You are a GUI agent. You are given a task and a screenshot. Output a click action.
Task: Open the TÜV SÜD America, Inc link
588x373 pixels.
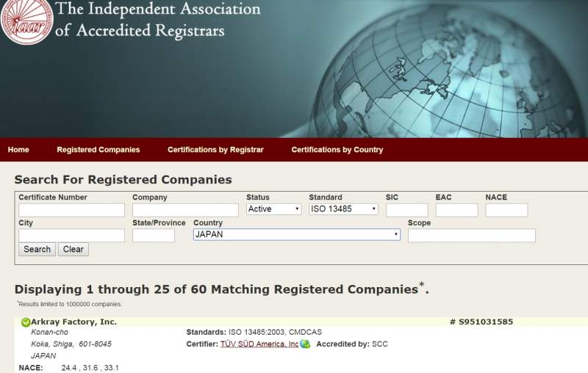pyautogui.click(x=259, y=344)
